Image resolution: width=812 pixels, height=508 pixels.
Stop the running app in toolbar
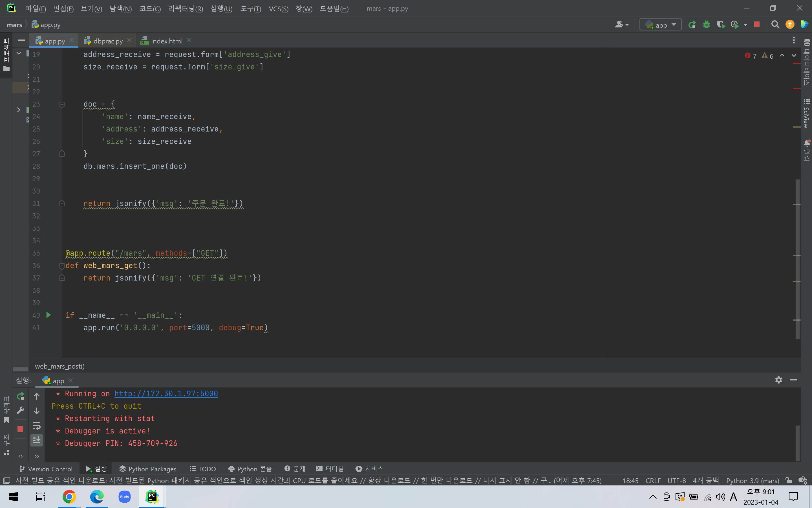[757, 25]
